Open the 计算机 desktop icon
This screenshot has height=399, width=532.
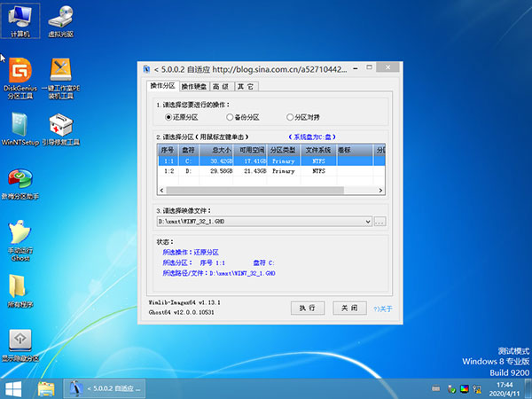pyautogui.click(x=19, y=19)
